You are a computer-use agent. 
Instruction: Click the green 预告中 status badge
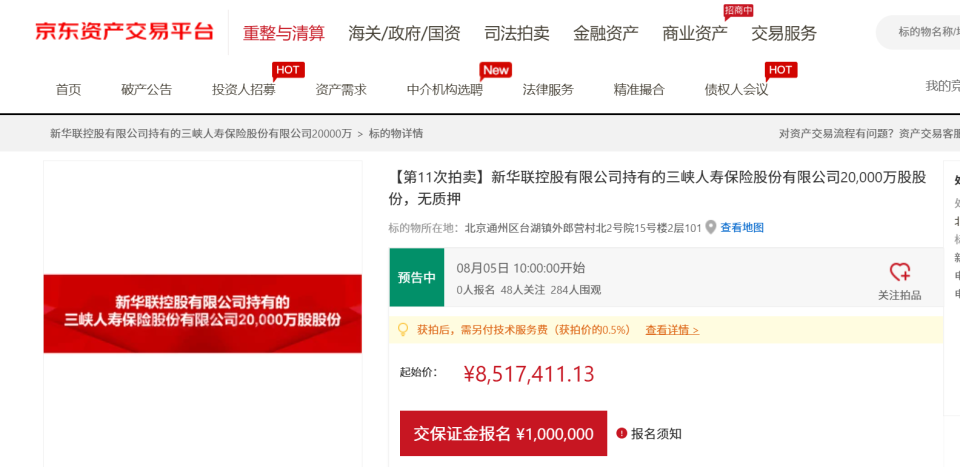pyautogui.click(x=417, y=277)
